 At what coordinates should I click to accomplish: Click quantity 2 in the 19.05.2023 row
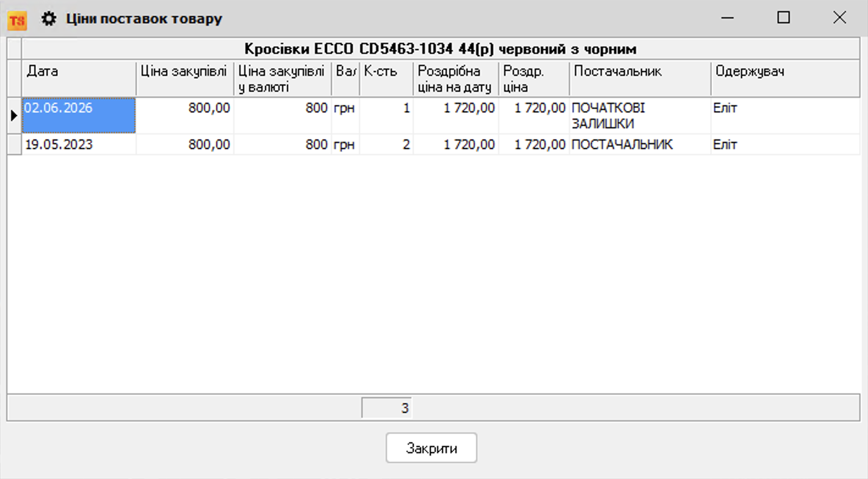386,145
